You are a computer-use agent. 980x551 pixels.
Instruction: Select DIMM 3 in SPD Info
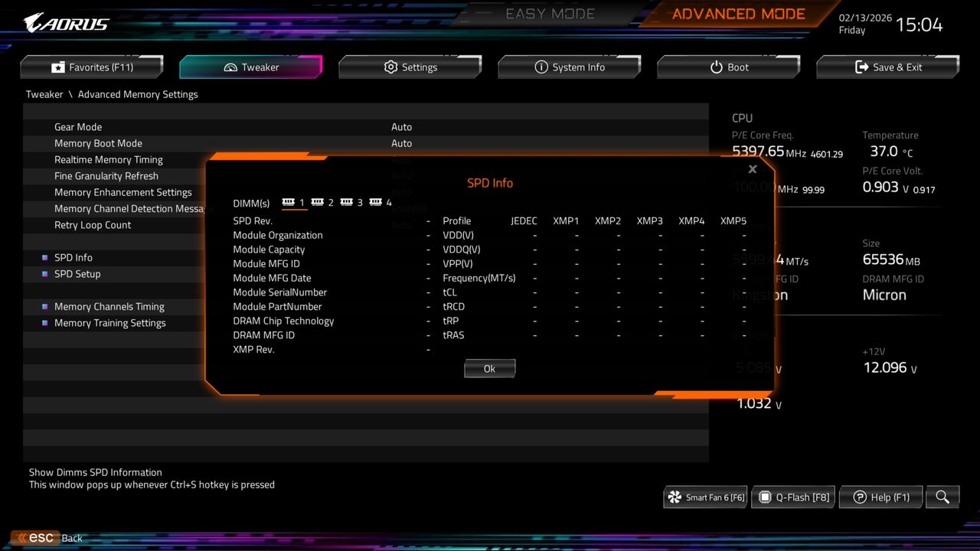click(354, 203)
